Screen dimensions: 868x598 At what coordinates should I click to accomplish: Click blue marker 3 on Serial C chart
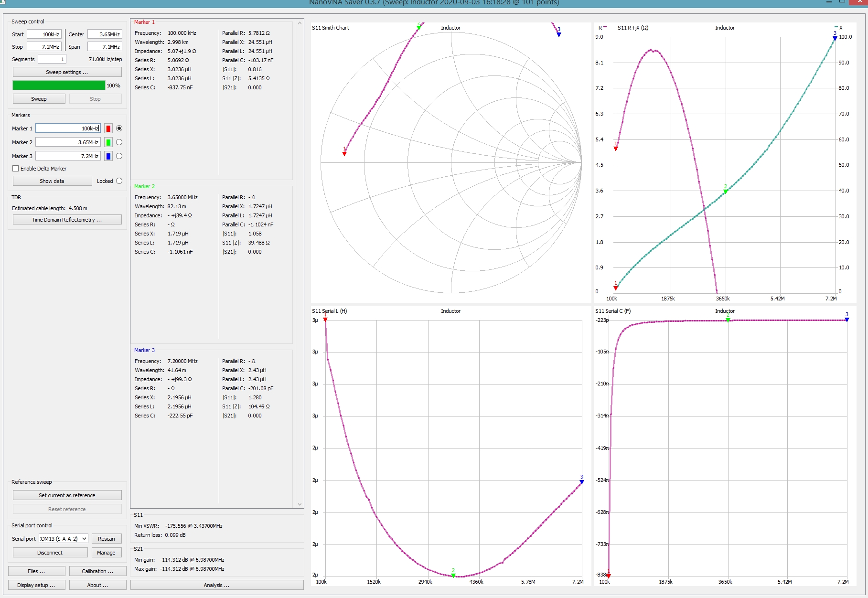coord(847,319)
